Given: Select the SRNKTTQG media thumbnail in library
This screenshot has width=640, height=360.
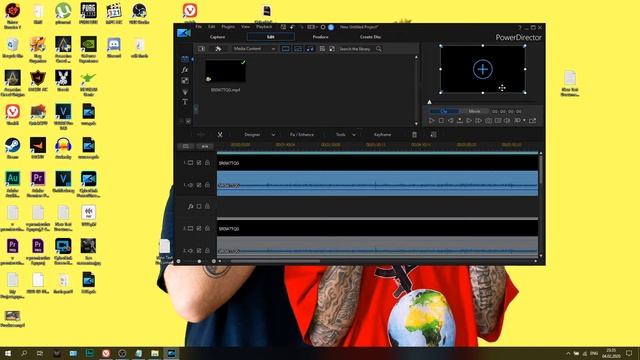Looking at the screenshot, I should click(225, 71).
